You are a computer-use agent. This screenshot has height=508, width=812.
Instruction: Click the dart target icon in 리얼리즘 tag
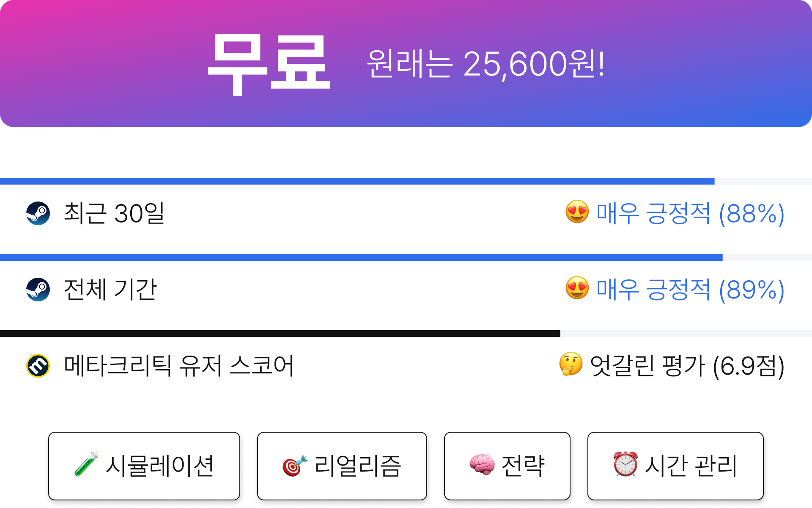tap(295, 466)
